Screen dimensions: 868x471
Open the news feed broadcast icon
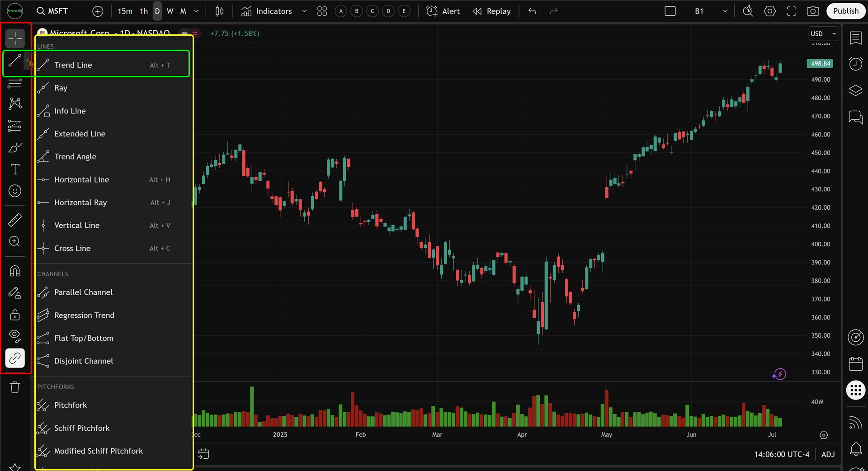pos(855,422)
